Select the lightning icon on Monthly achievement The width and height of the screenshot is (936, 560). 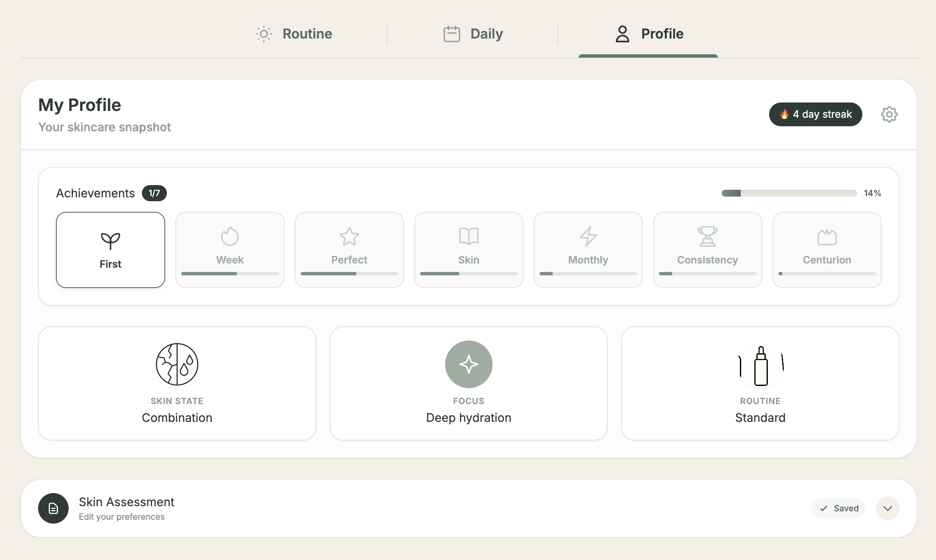[588, 237]
